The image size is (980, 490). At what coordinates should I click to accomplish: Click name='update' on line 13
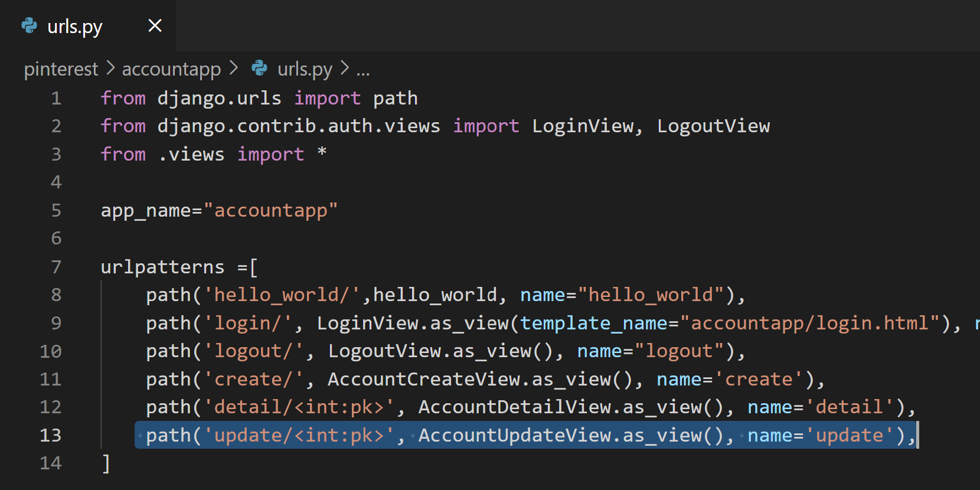[x=821, y=435]
